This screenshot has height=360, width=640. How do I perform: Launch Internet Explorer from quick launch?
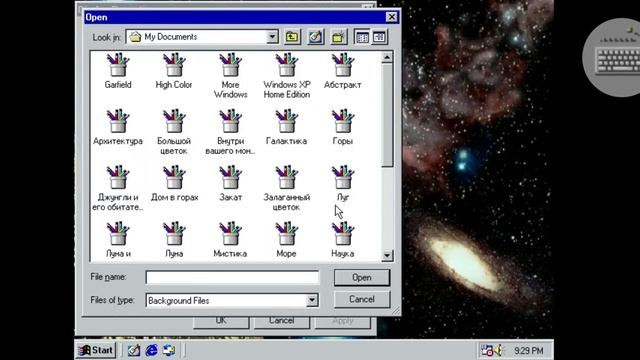151,350
